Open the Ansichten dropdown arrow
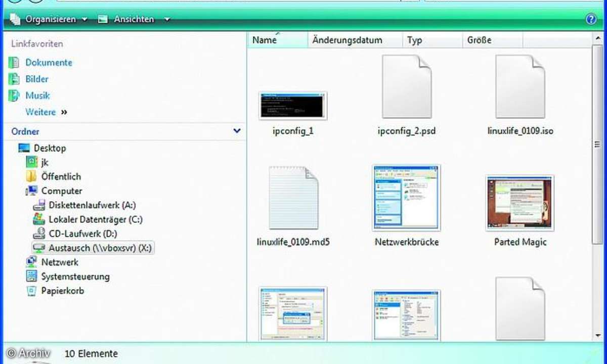The image size is (607, 364). click(167, 19)
